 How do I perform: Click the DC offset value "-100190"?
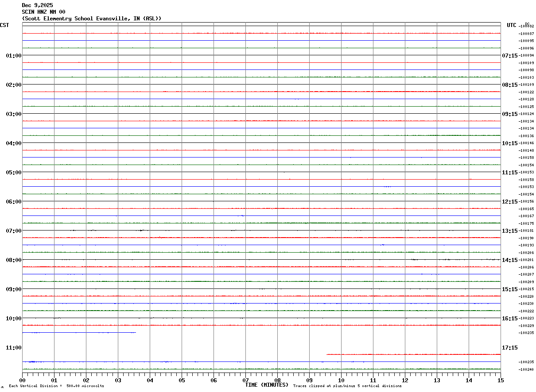tap(526, 238)
